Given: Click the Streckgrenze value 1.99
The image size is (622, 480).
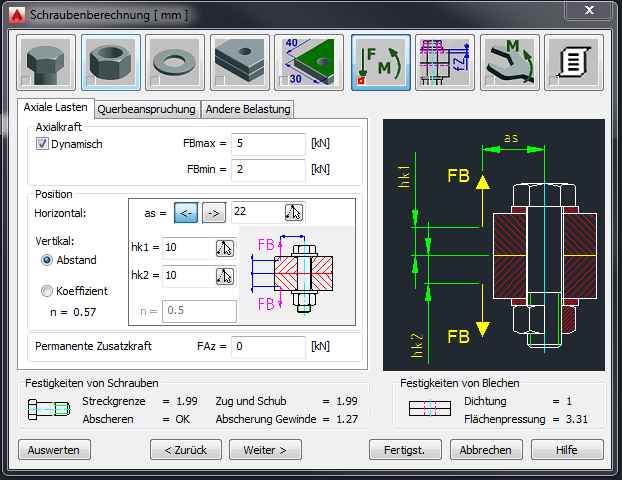Looking at the screenshot, I should pyautogui.click(x=186, y=401).
